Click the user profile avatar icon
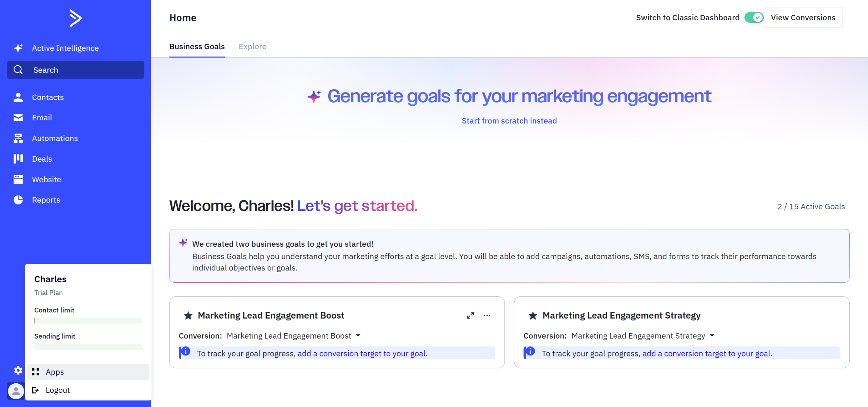 tap(16, 391)
